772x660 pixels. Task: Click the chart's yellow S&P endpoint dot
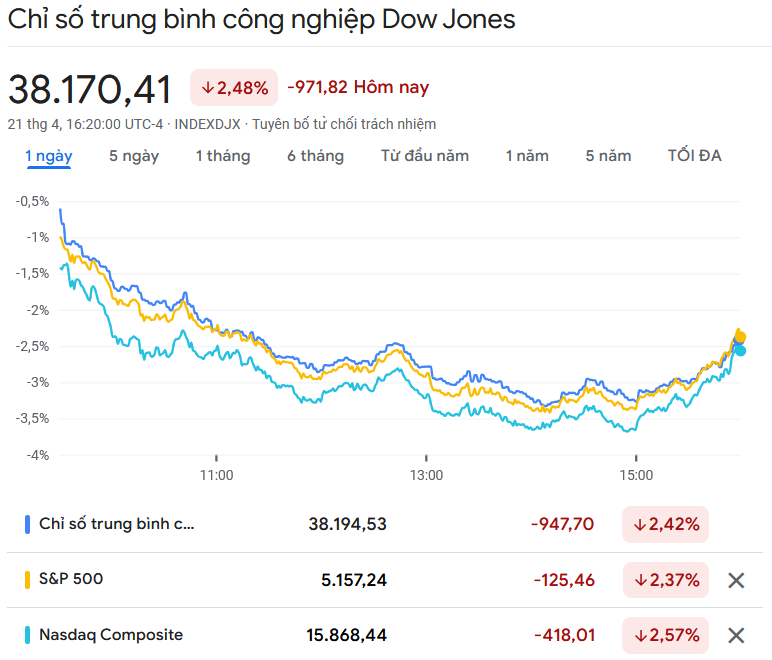(740, 337)
